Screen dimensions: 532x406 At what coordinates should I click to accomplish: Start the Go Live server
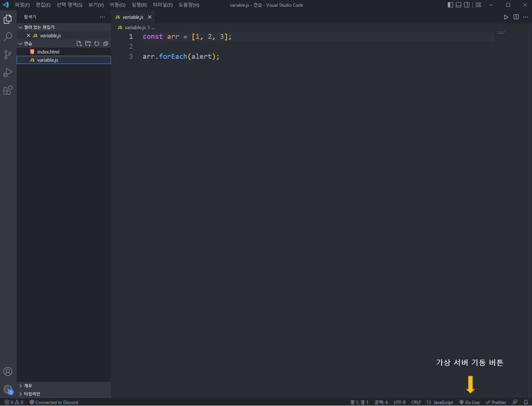[469, 402]
